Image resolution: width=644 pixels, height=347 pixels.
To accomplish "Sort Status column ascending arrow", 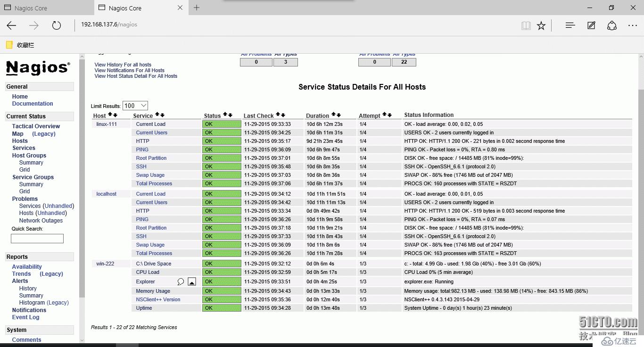I will coord(225,115).
